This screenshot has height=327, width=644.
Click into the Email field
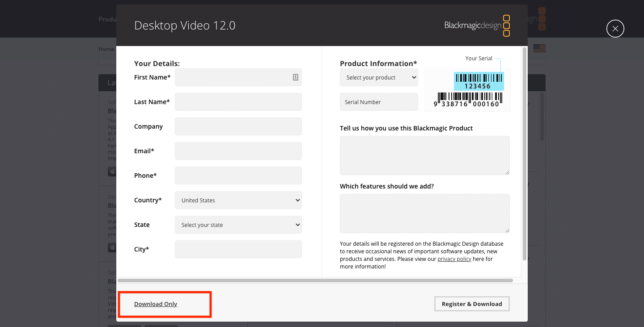coord(238,151)
